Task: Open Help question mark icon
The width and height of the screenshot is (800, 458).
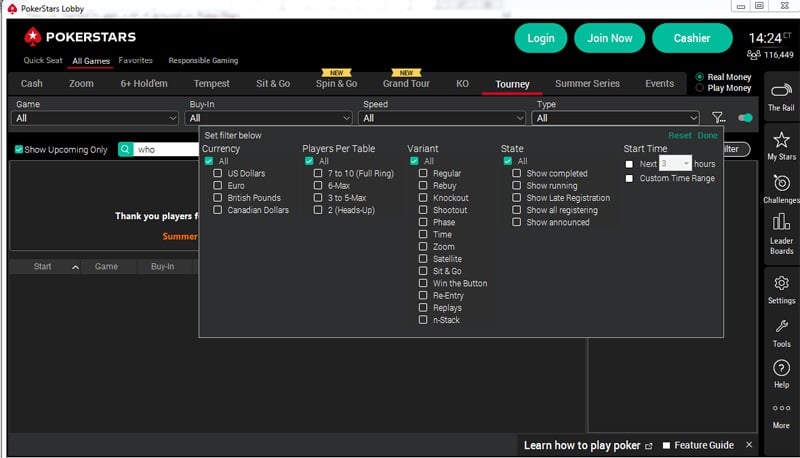Action: point(781,368)
